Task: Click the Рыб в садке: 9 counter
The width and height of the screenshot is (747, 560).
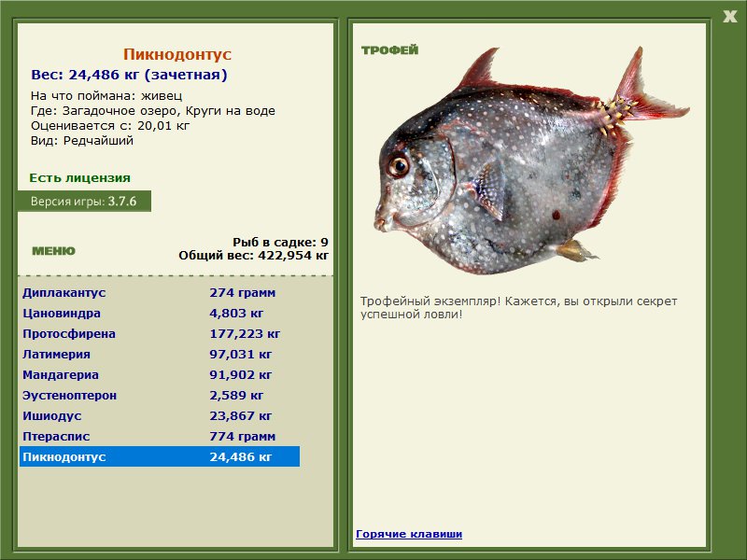Action: pyautogui.click(x=281, y=243)
